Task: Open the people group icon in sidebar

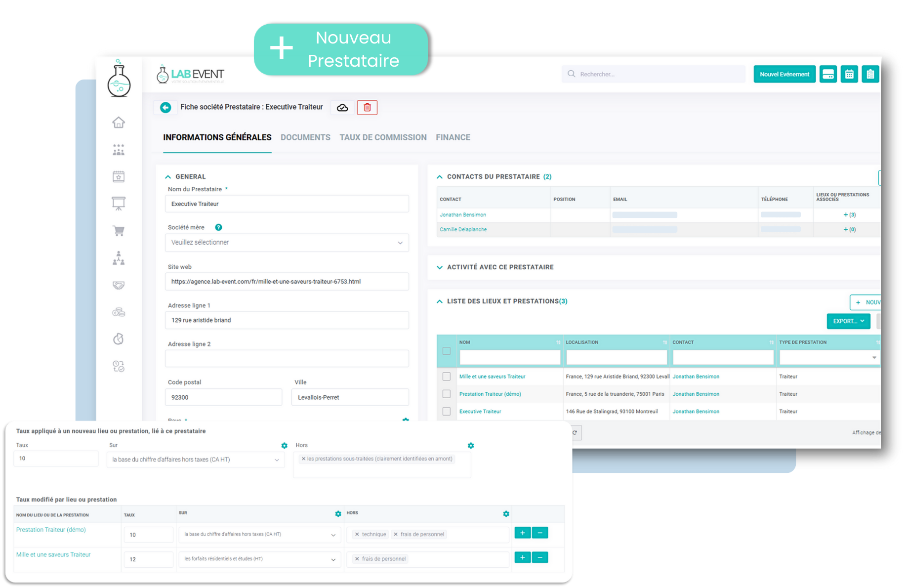Action: tap(119, 150)
